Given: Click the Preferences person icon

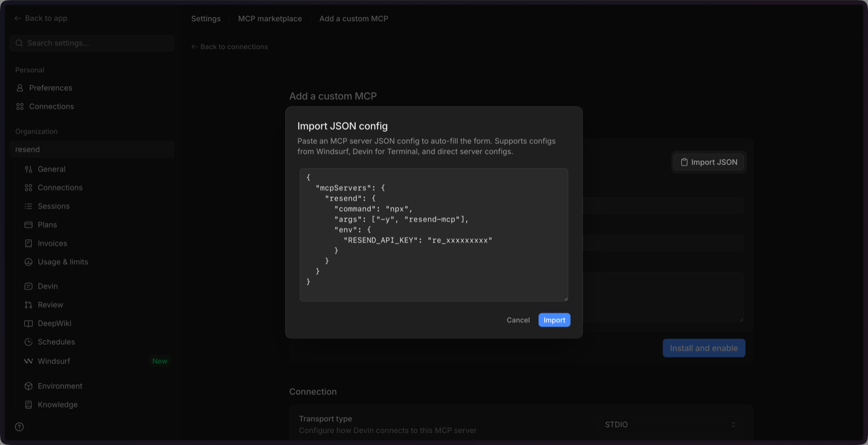Looking at the screenshot, I should pyautogui.click(x=20, y=88).
